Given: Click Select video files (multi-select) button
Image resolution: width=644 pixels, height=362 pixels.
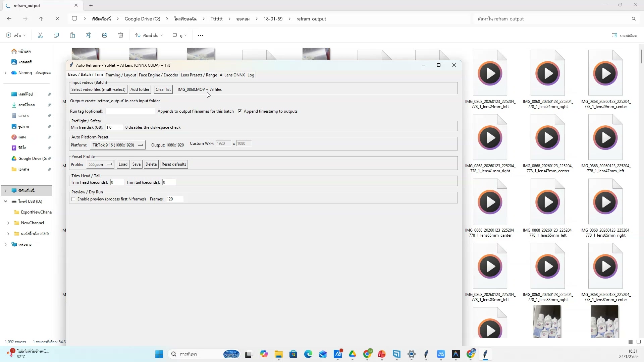Looking at the screenshot, I should pos(98,89).
